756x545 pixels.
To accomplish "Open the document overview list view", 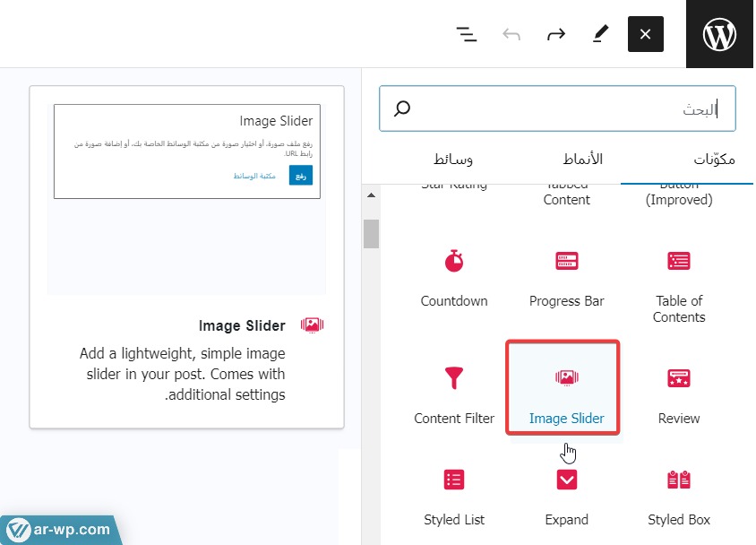I will [466, 35].
